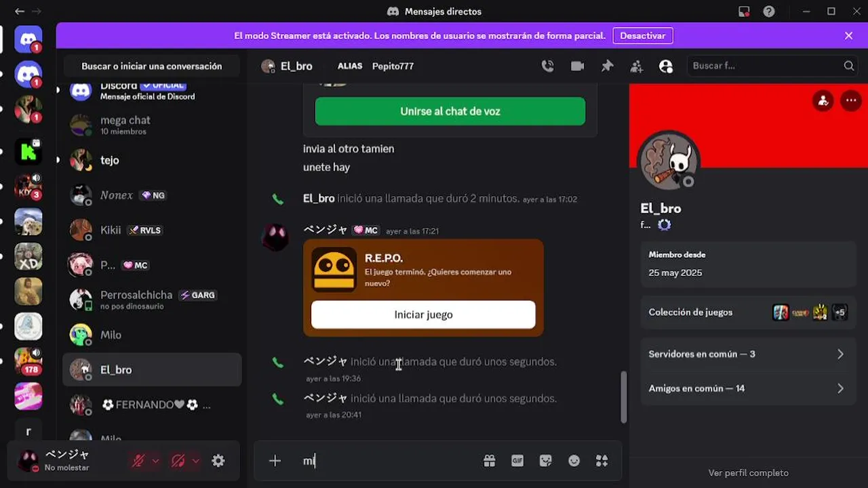Screen dimensions: 868x488
Task: Open Milo direct message with green avatar
Action: tap(152, 335)
